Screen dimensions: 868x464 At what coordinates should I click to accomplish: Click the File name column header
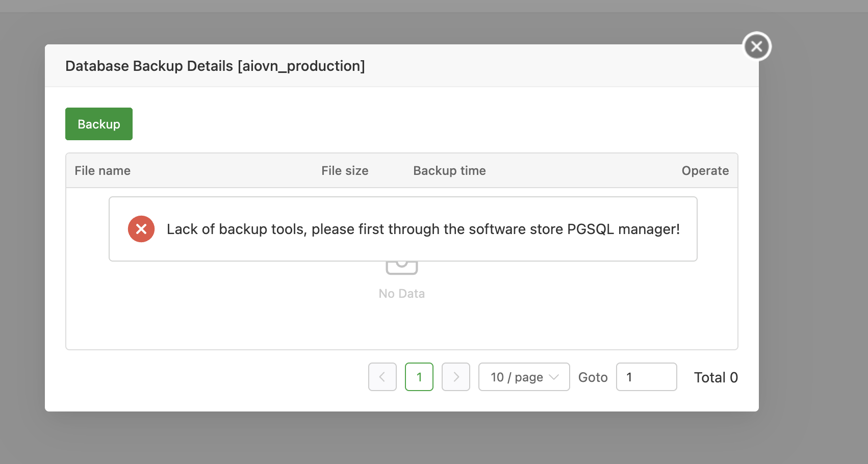[103, 171]
